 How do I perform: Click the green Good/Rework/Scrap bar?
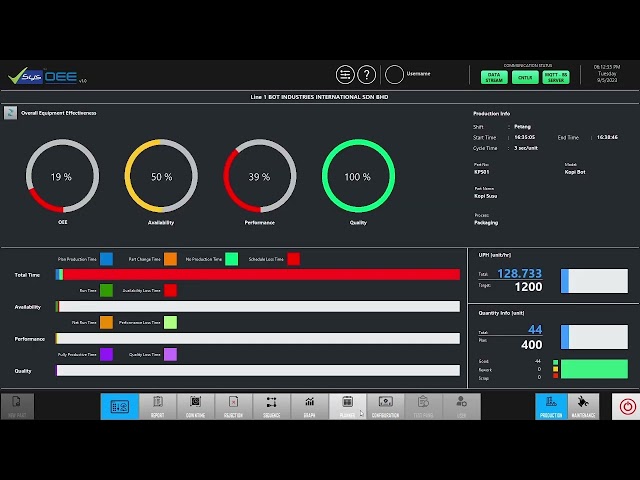tap(594, 369)
